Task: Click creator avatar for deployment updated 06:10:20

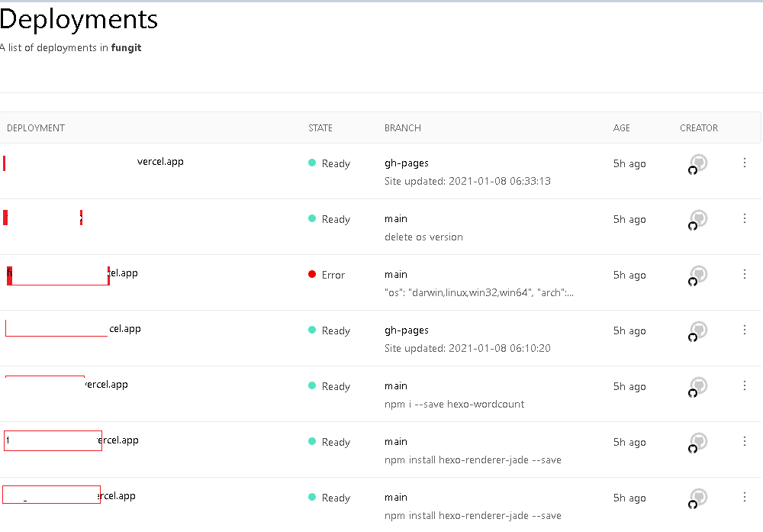Action: [x=697, y=330]
